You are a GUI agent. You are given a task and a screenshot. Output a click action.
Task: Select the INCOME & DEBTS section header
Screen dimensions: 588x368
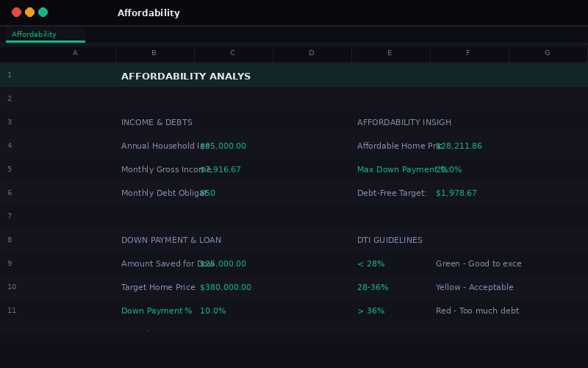pyautogui.click(x=157, y=122)
